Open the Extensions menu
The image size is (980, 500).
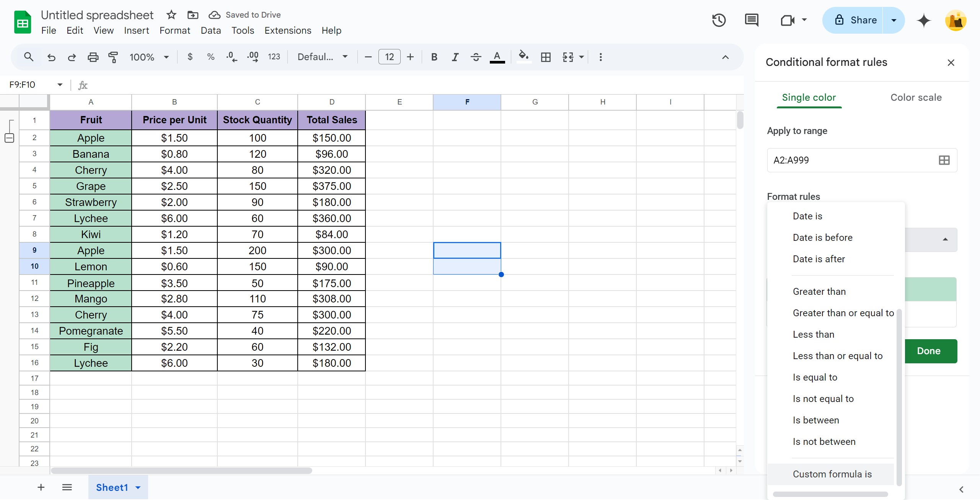pyautogui.click(x=288, y=31)
